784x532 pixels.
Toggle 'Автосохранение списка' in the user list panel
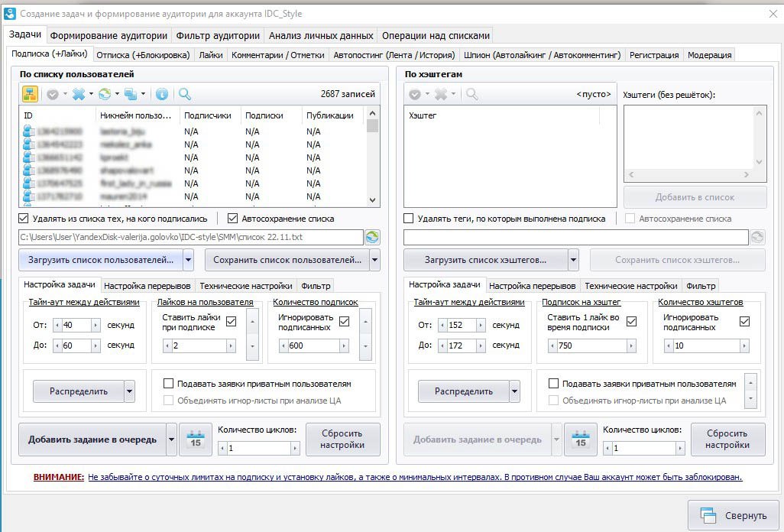(x=232, y=219)
